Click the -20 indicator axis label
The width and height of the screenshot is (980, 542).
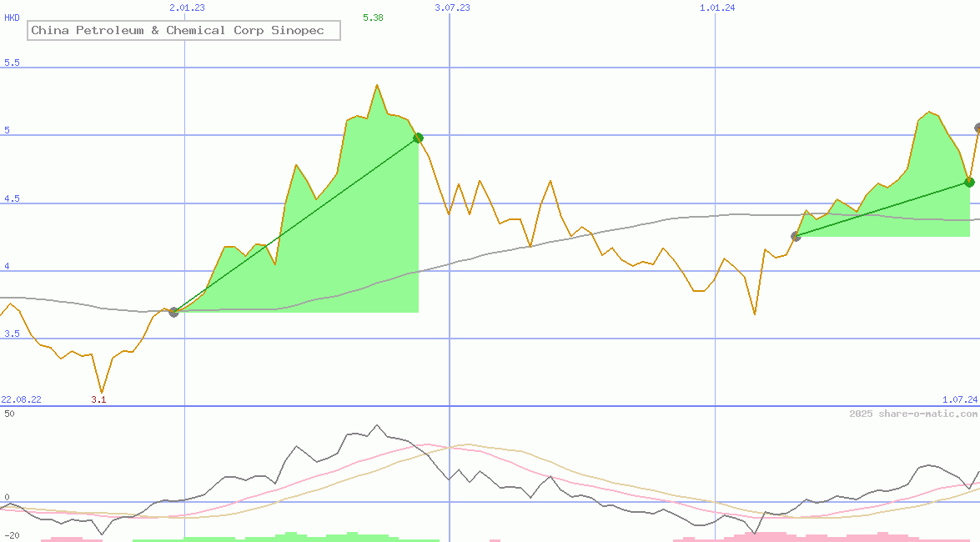pyautogui.click(x=12, y=536)
